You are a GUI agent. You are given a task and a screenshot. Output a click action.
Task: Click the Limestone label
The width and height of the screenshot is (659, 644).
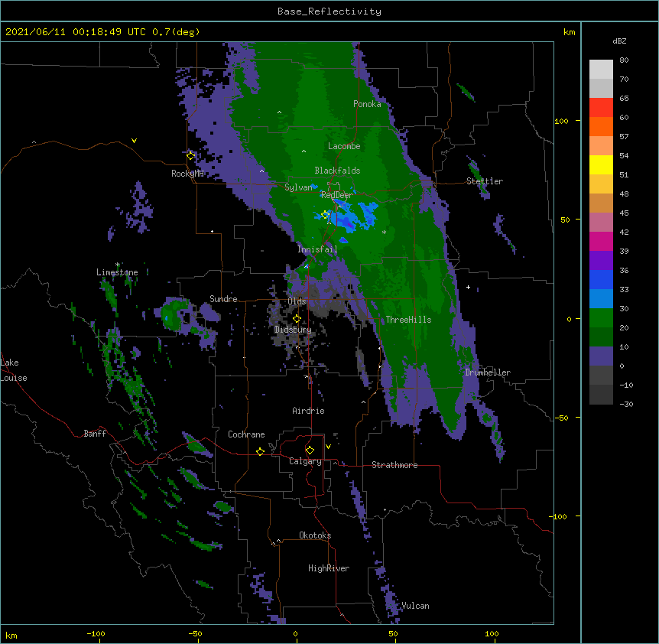coord(117,272)
